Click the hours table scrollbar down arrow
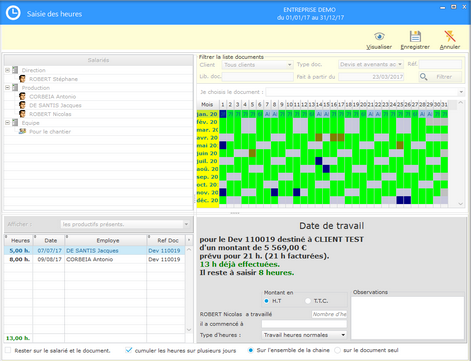Screen dimensions: 471x361 point(189,330)
